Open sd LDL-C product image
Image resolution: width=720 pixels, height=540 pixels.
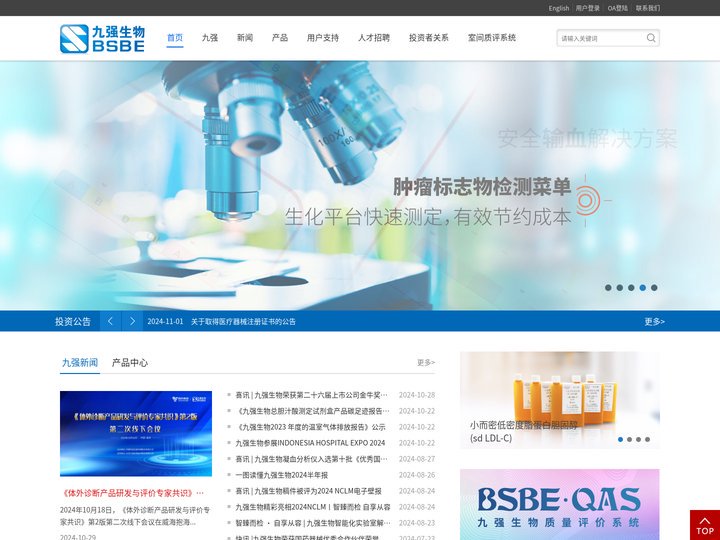point(560,400)
